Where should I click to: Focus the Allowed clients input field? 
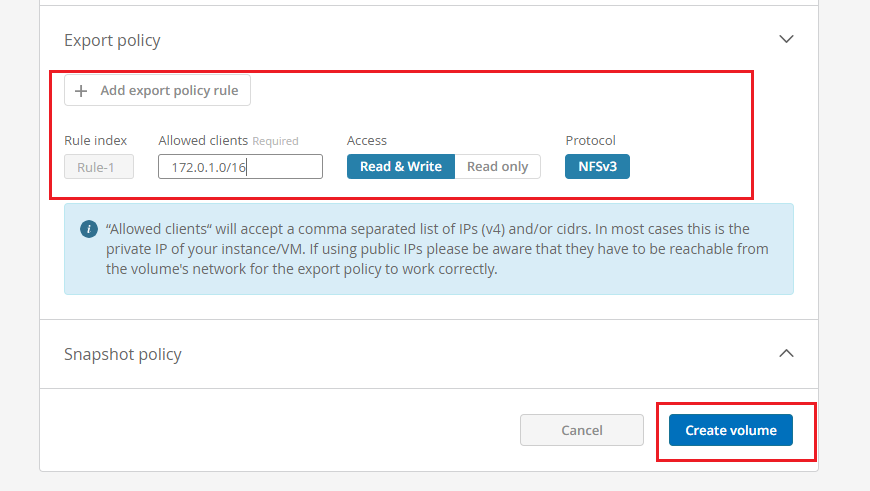[x=240, y=167]
